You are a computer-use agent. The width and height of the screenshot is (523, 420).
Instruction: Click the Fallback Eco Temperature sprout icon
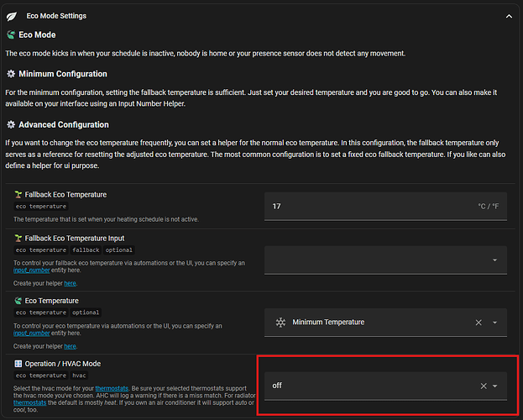point(18,195)
